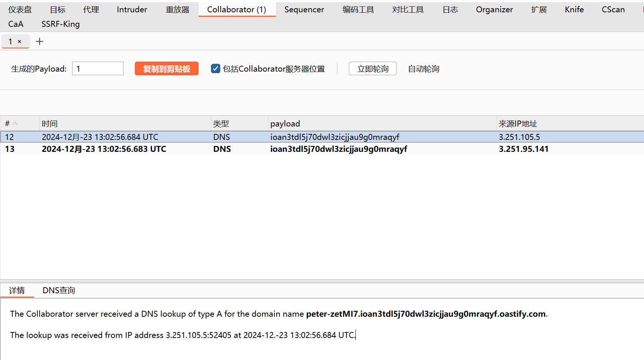Close Collaborator sub-tab 1
Viewport: 644px width, 360px height.
tap(19, 42)
